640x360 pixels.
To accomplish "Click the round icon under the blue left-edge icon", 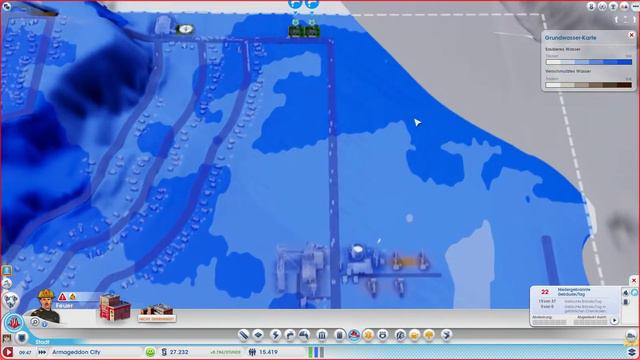I will [7, 283].
